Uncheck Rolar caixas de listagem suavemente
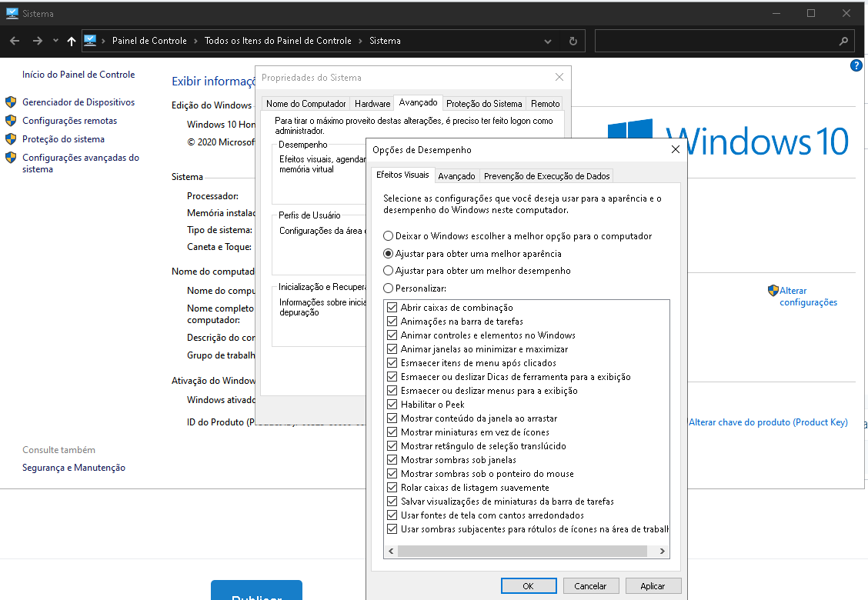 [x=392, y=487]
